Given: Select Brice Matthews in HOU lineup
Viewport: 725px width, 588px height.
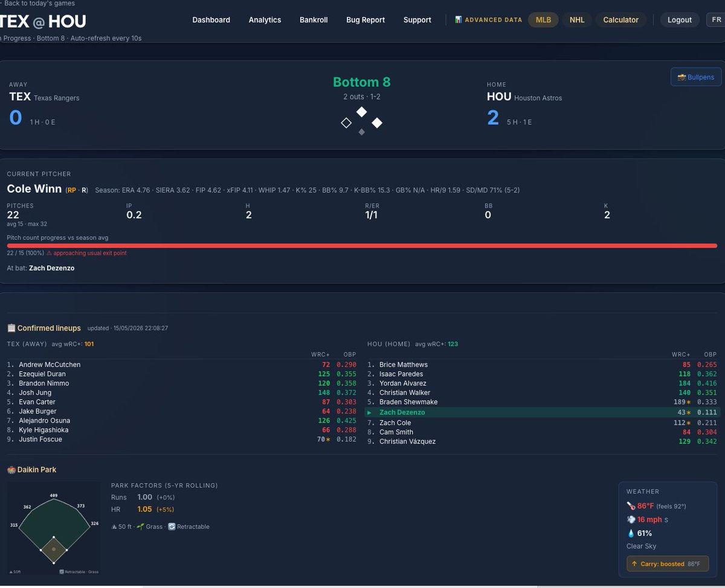Looking at the screenshot, I should coord(404,365).
